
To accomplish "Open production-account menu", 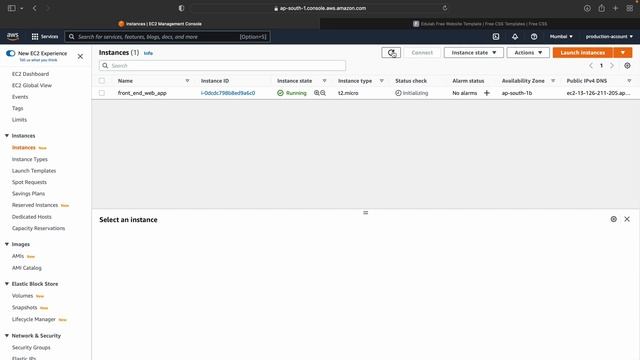I will click(x=609, y=37).
